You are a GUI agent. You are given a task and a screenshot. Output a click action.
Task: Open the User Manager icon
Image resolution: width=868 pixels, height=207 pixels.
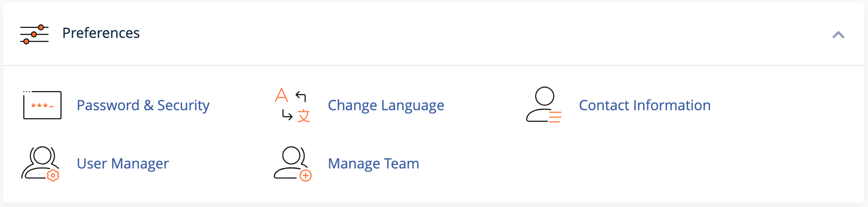click(x=40, y=163)
